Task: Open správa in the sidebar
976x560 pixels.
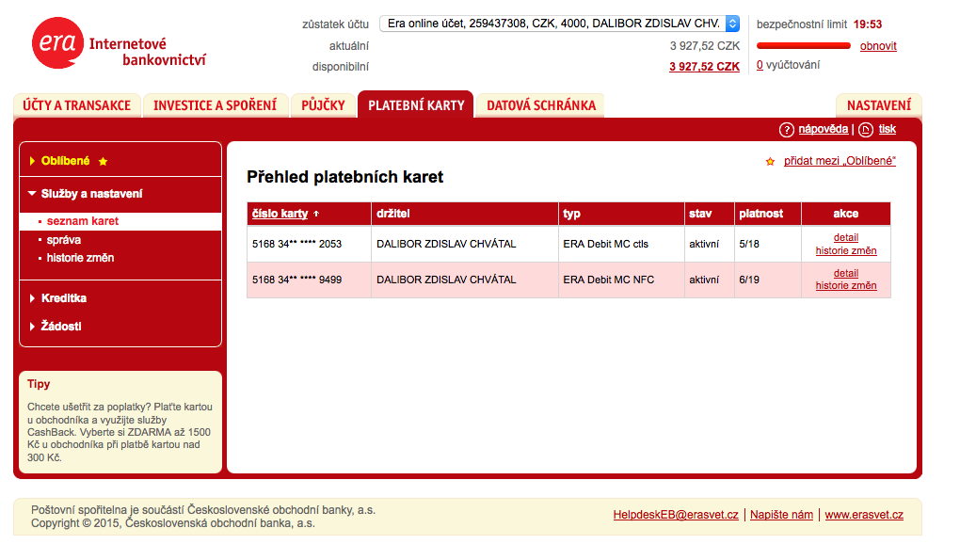Action: (x=63, y=240)
